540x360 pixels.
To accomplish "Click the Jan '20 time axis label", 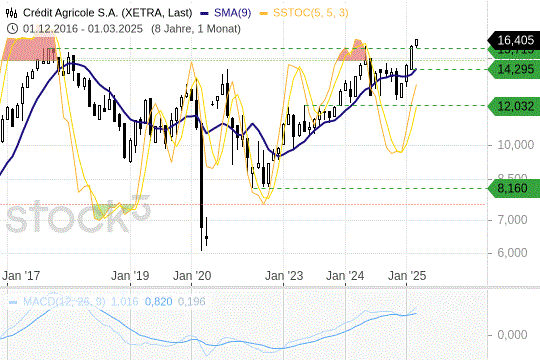I will click(x=192, y=276).
